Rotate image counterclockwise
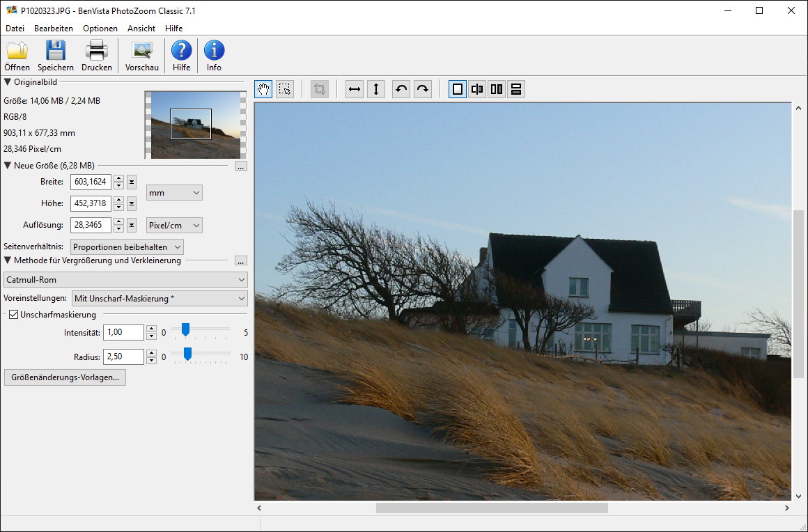This screenshot has width=808, height=532. point(401,89)
